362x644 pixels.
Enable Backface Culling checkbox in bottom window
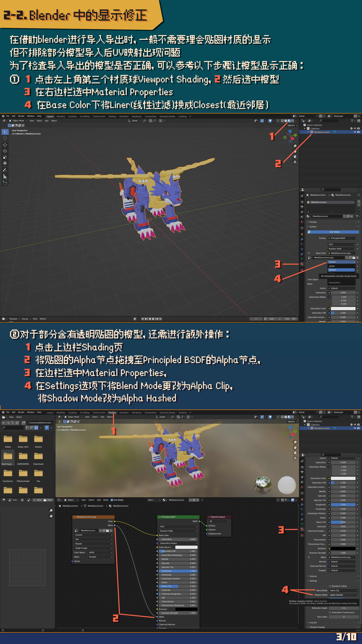pos(330,586)
